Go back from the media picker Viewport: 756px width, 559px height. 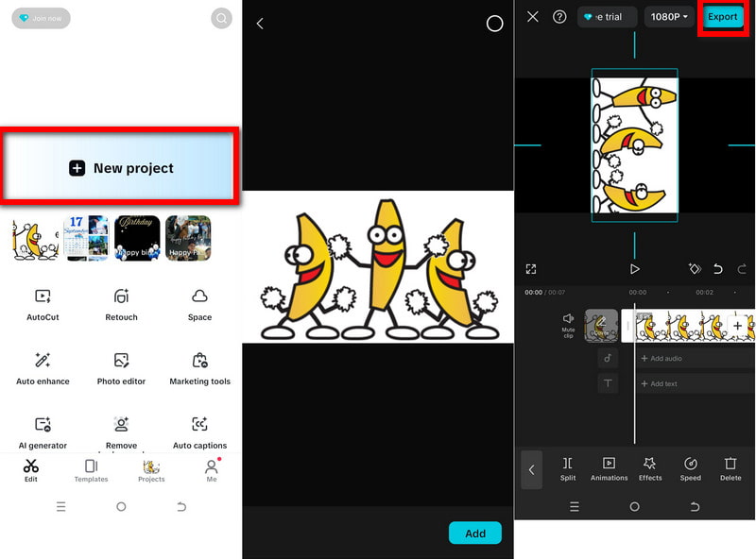260,24
